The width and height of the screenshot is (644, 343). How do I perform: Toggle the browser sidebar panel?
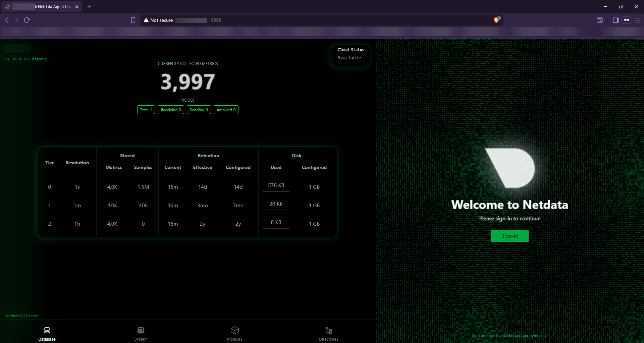(615, 20)
